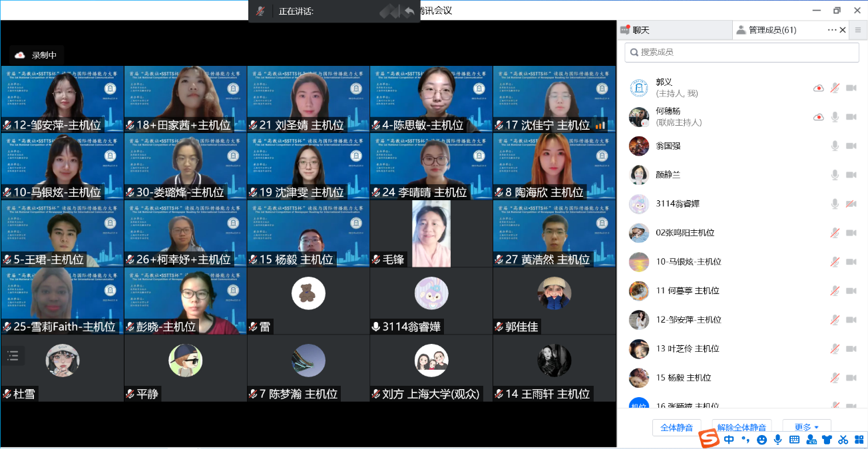Screen dimensions: 868x449
Task: Open Sogou screenshot scissors tool
Action: tap(843, 440)
